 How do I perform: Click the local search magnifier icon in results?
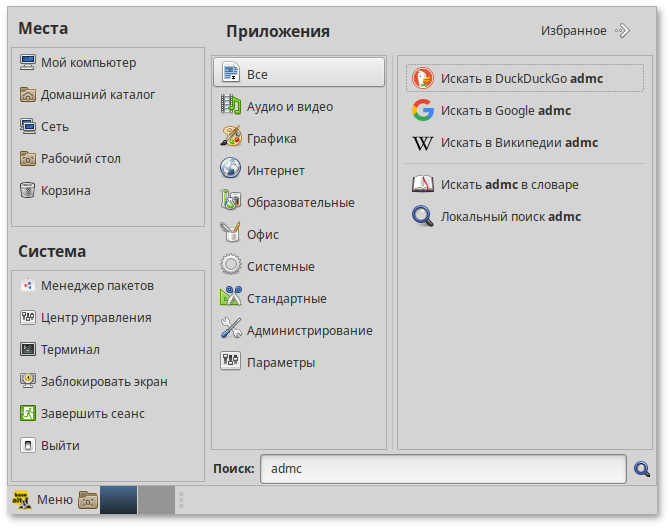(423, 217)
